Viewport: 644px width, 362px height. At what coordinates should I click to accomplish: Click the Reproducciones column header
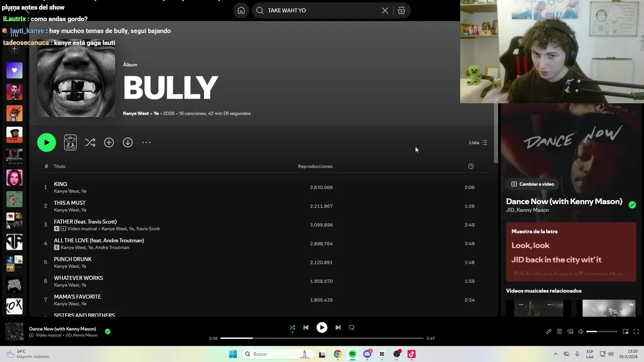(x=315, y=166)
